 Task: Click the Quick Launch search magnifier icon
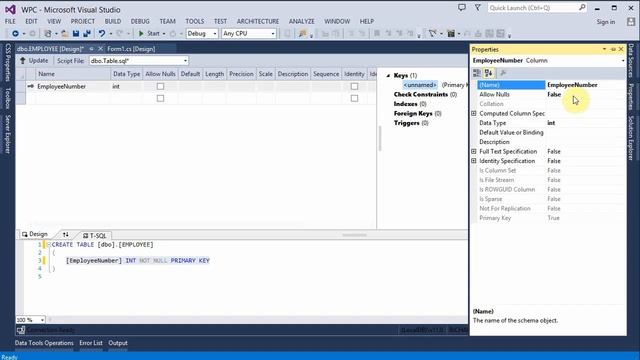(x=582, y=8)
